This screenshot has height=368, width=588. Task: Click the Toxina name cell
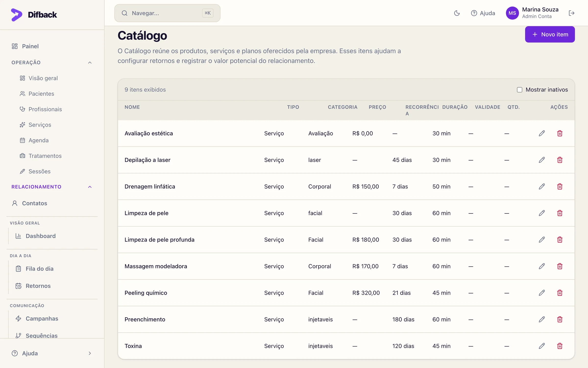tap(133, 346)
